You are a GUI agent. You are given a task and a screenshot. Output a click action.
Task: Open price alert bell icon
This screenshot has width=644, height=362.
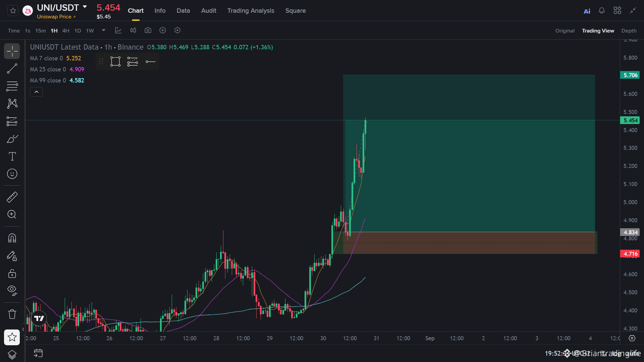602,11
